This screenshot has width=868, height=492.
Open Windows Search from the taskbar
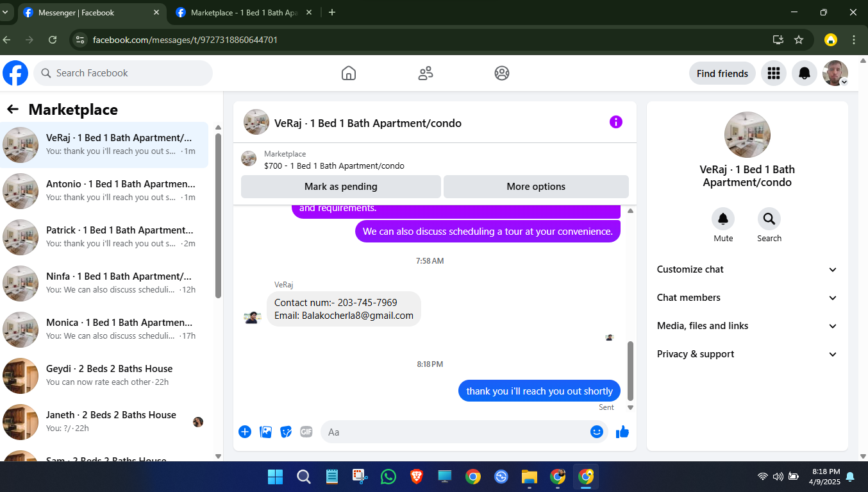point(304,477)
